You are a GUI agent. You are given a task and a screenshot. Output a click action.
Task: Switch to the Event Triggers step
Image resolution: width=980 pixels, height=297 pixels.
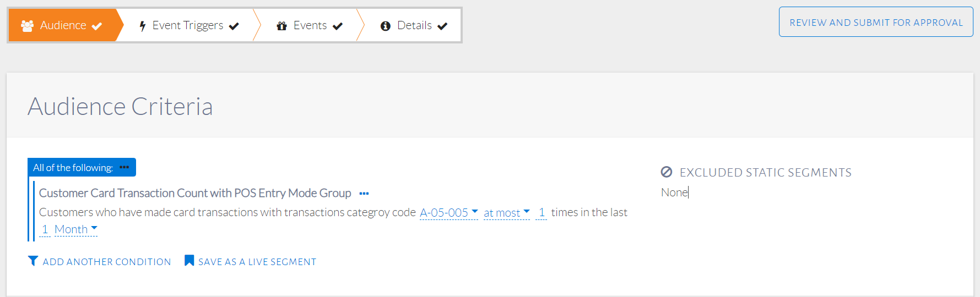coord(188,25)
